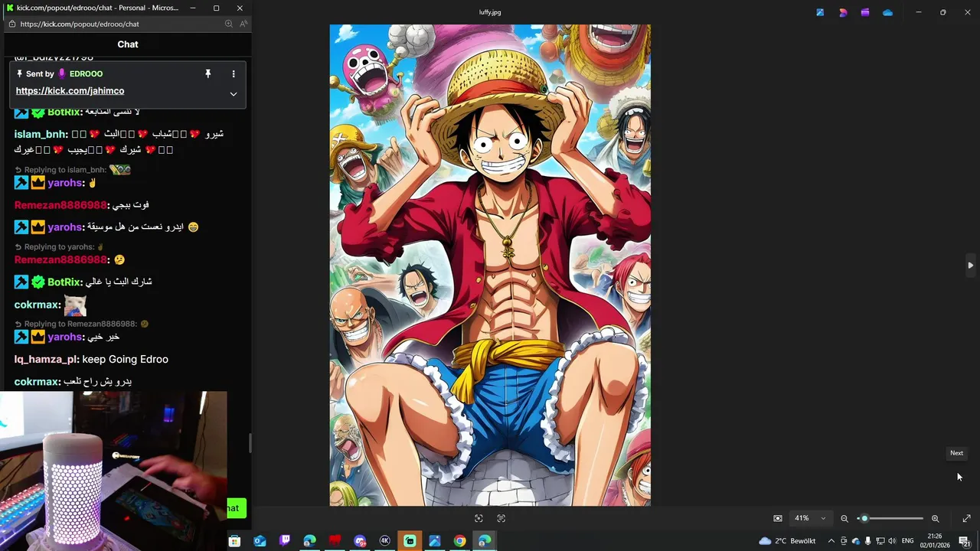This screenshot has height=551, width=980.
Task: Open Clipchamp video editor icon in Photos
Action: tap(865, 12)
